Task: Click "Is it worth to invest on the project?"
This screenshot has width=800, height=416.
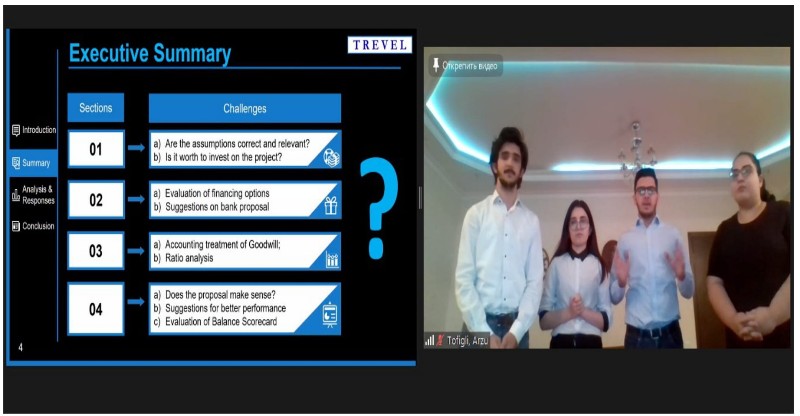Action: pos(223,157)
